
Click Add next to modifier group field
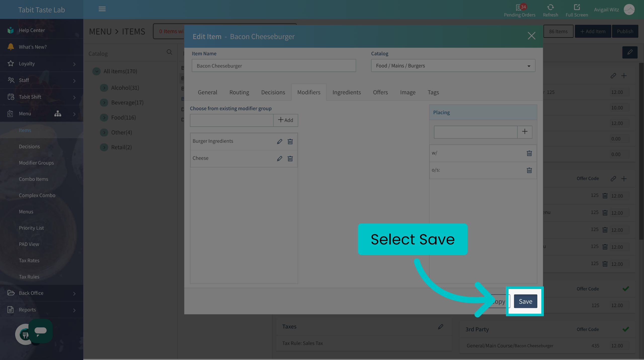[x=286, y=120]
